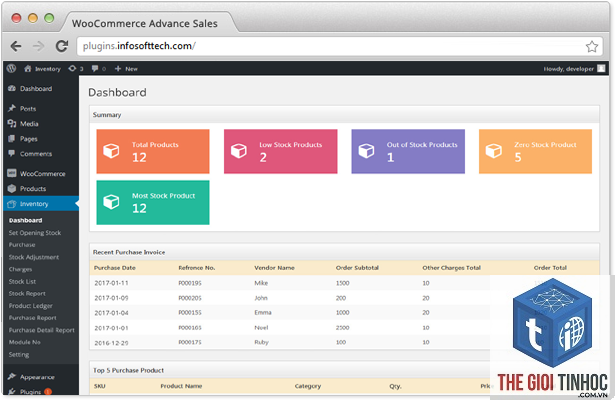Reload the page with the refresh icon
This screenshot has width=615, height=400.
point(62,46)
